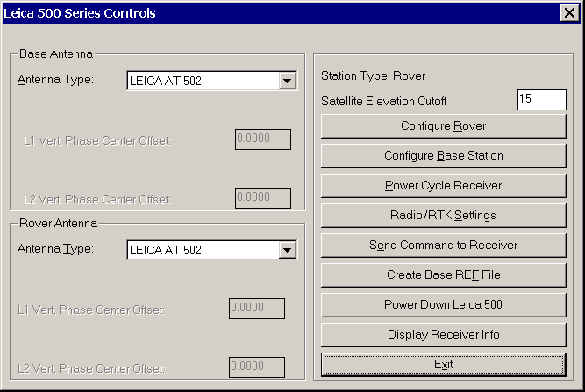Expand the Base Antenna Type dropdown
The image size is (585, 392).
[286, 82]
